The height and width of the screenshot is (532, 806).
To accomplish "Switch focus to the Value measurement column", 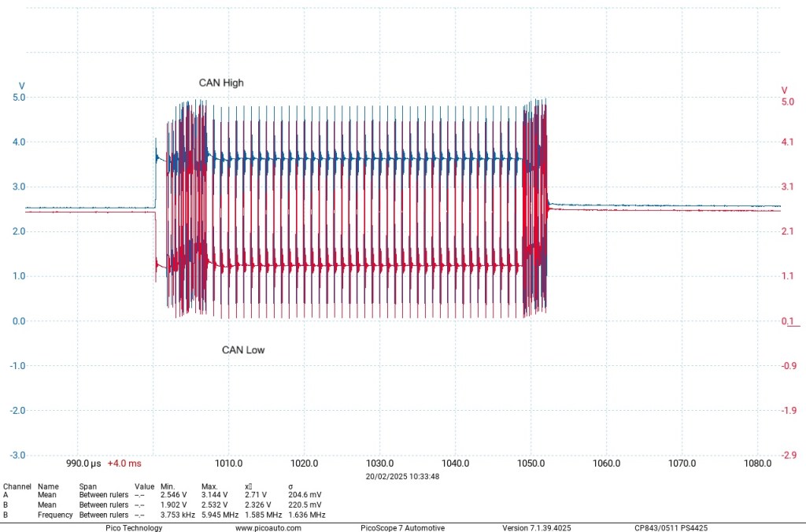I will click(x=144, y=486).
